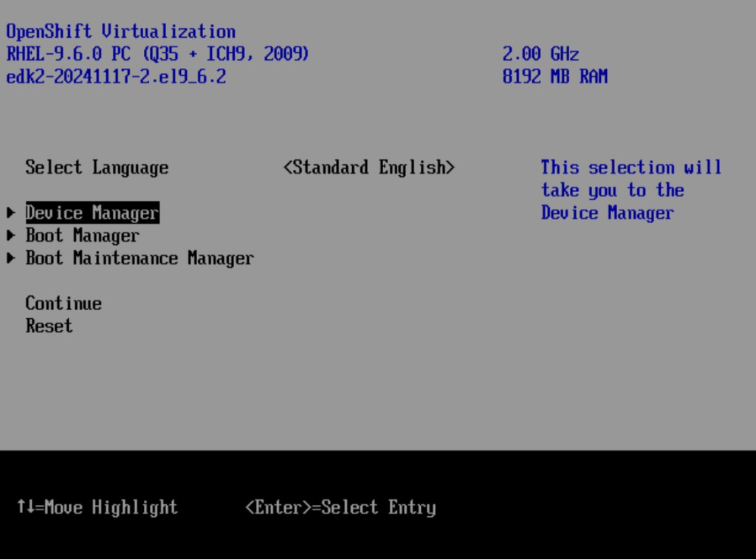Select Reset to restart the system
The height and width of the screenshot is (559, 756).
(x=49, y=326)
